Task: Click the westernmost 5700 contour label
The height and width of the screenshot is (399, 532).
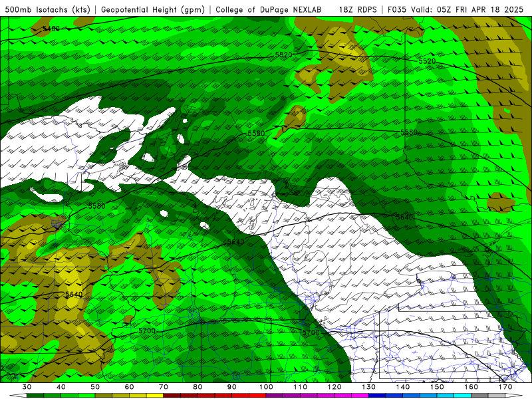Action: click(147, 331)
